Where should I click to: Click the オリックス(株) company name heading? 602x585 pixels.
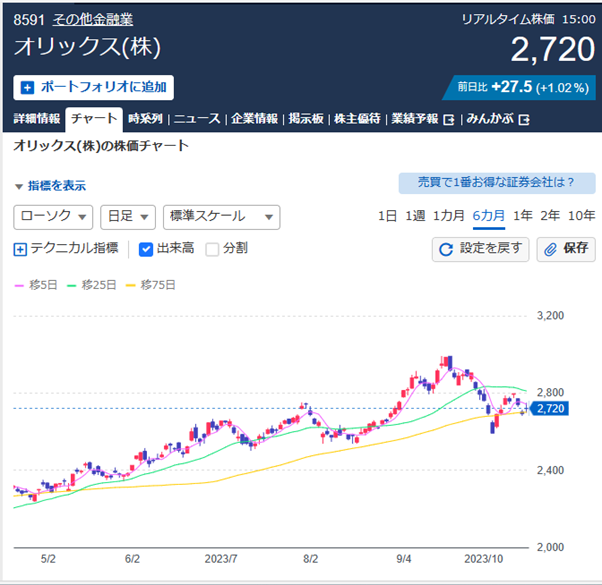[87, 47]
